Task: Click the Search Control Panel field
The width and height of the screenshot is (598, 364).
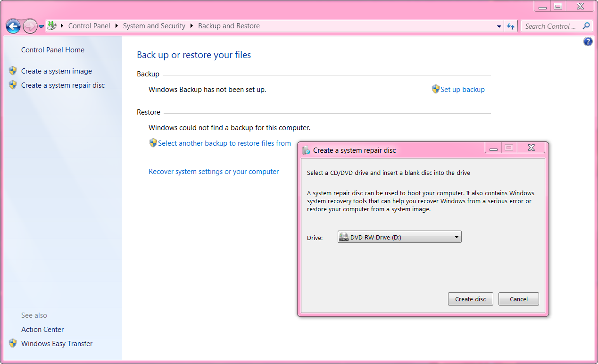Action: pyautogui.click(x=551, y=26)
